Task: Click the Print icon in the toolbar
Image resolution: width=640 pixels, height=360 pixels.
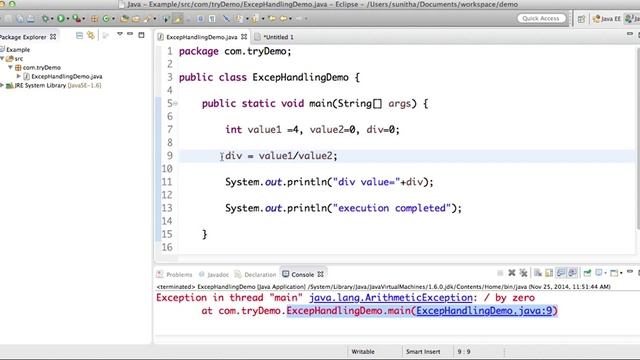Action: point(31,19)
